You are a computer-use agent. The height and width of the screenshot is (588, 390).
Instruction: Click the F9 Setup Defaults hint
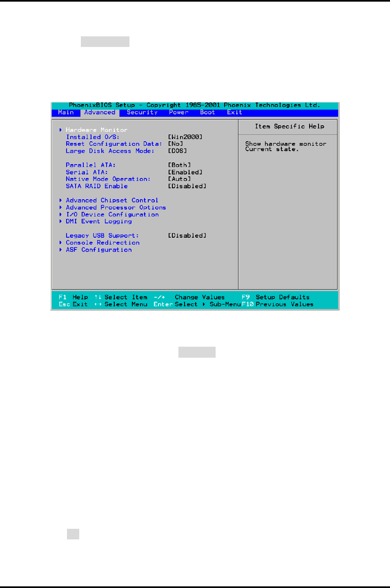coord(276,297)
